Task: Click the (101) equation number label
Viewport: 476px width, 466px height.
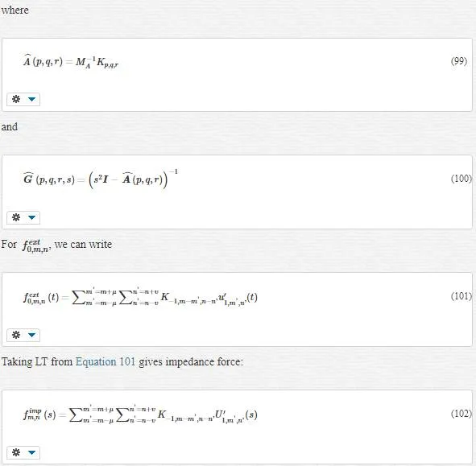Action: (x=462, y=296)
